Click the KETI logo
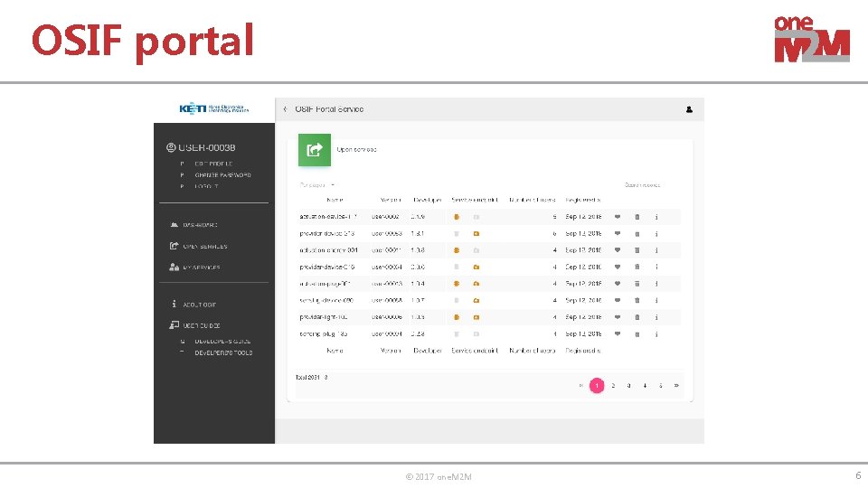The width and height of the screenshot is (868, 488). (x=214, y=108)
